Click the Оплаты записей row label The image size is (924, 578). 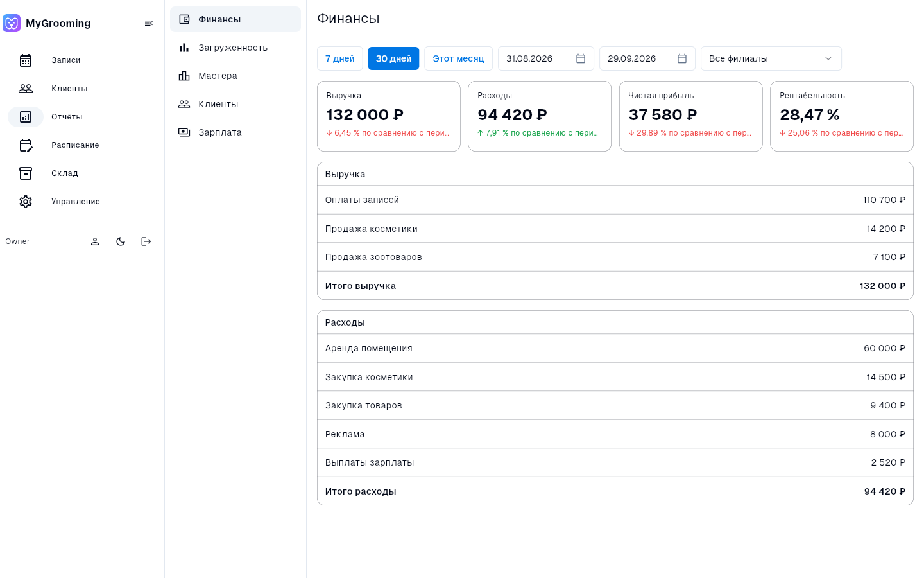point(362,200)
